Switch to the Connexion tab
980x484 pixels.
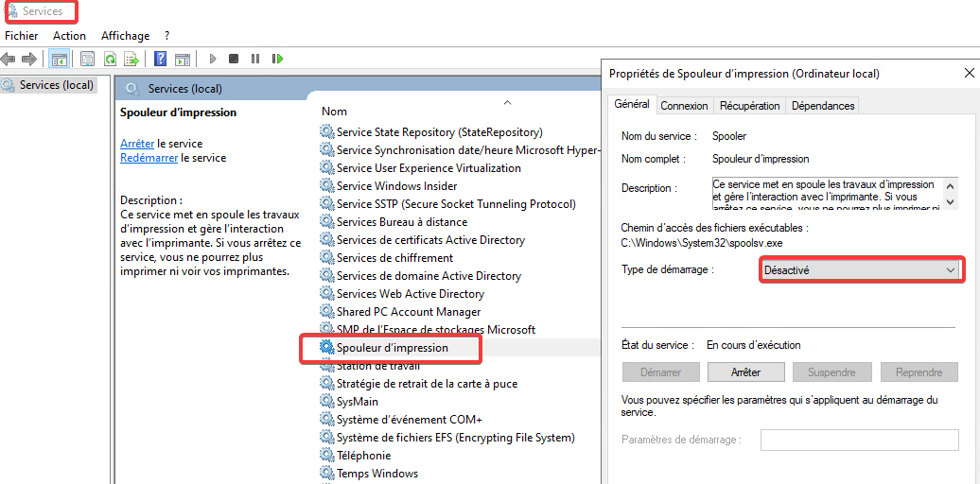pos(684,106)
